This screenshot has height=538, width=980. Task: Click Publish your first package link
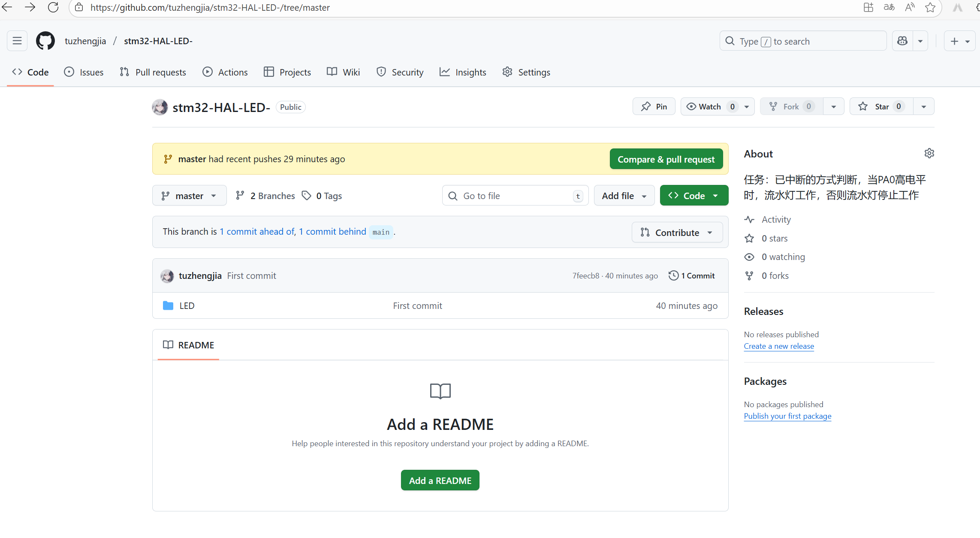click(x=787, y=416)
